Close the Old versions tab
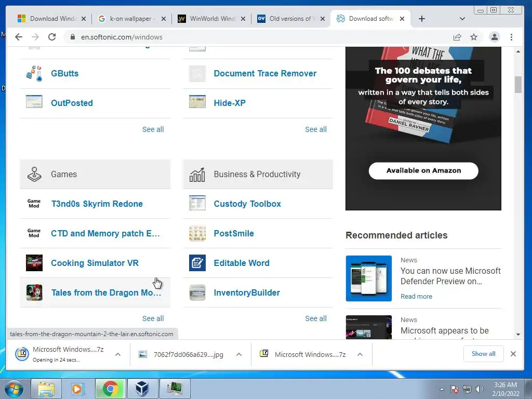 tap(323, 19)
